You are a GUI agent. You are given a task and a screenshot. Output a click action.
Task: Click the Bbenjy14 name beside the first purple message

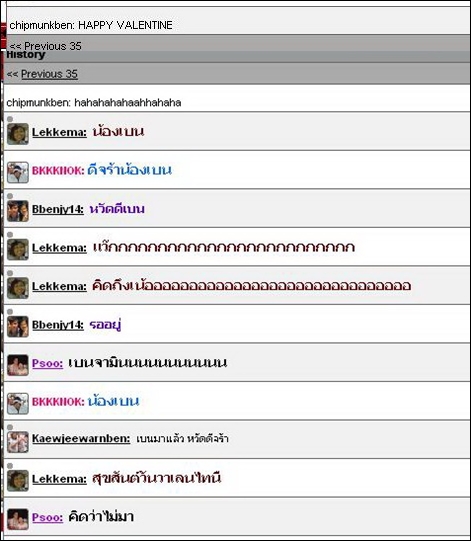coord(58,209)
